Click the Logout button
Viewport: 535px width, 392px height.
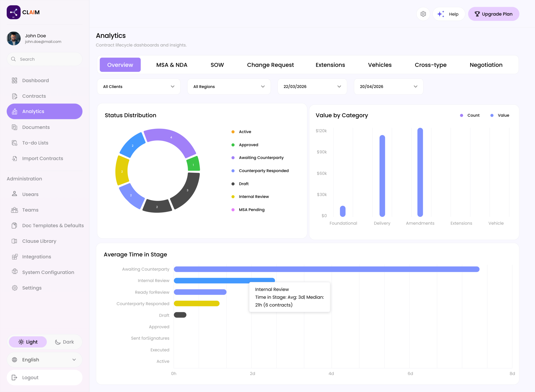pos(44,378)
